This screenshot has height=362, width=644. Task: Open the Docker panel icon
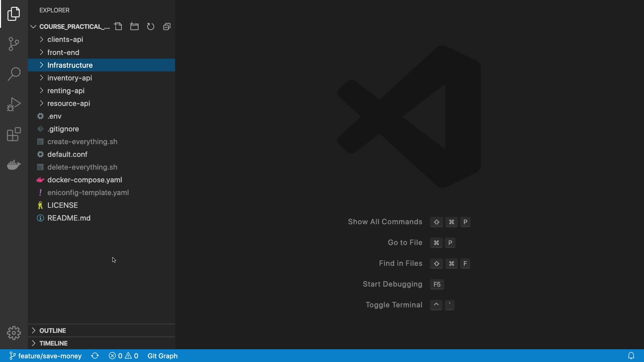tap(14, 165)
